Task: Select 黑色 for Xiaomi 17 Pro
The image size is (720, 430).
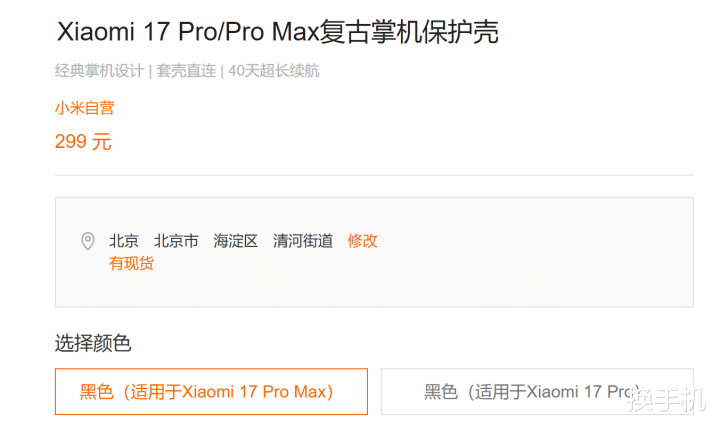Action: click(x=537, y=391)
